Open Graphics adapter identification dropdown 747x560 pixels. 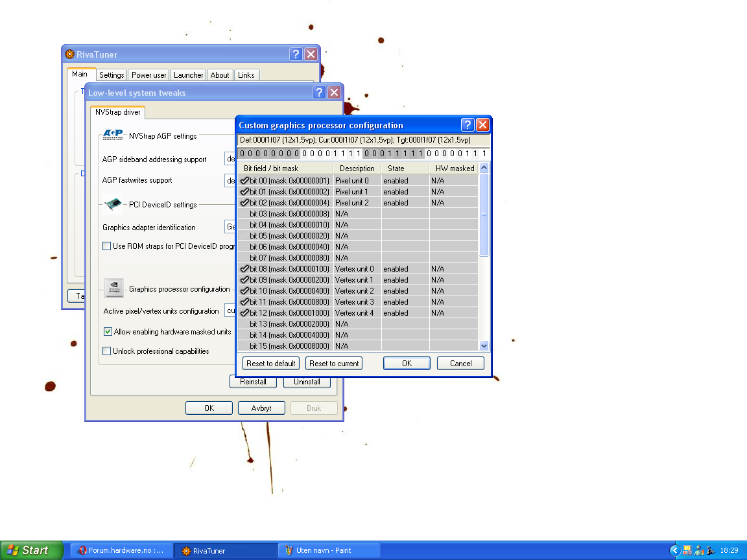[x=230, y=227]
